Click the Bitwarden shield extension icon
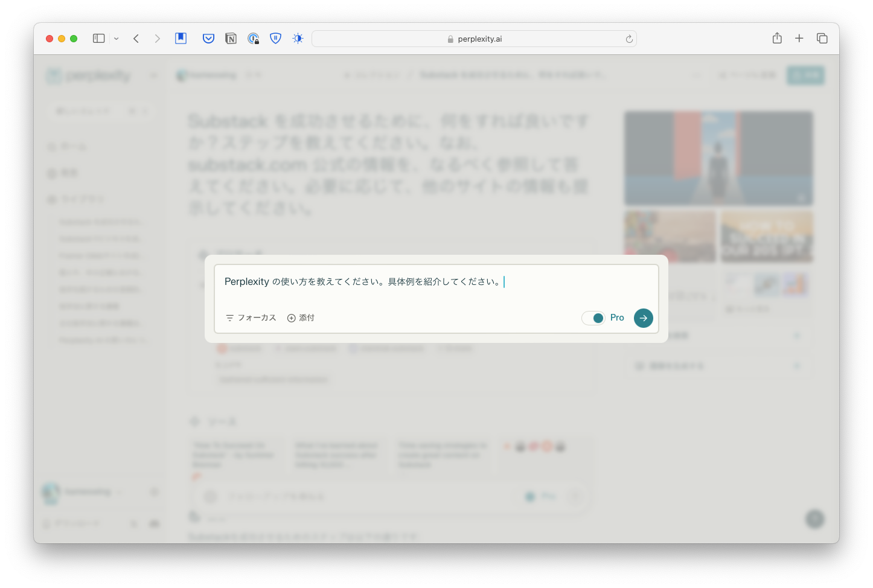 point(275,39)
